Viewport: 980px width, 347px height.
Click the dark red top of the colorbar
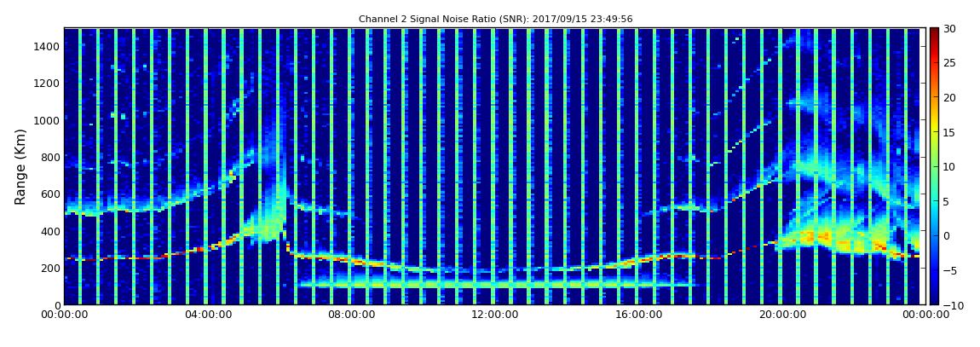point(934,32)
